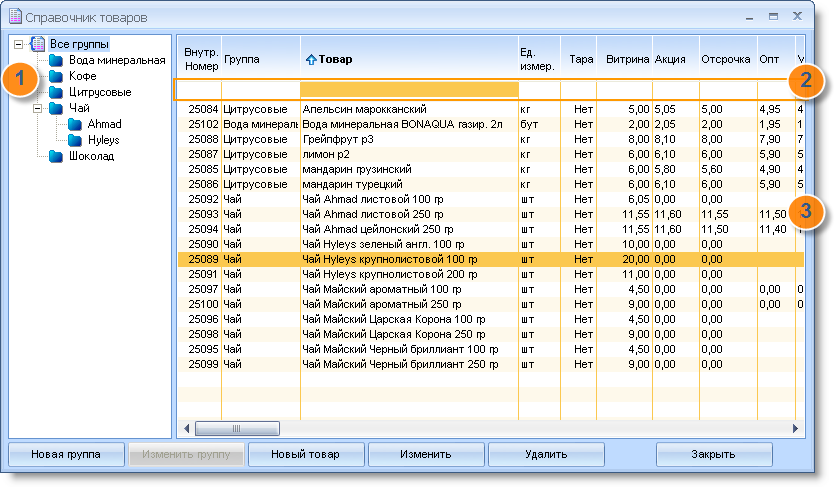Screen dimensions: 835x487
Task: Click the cell with number 25102
Action: pos(200,124)
